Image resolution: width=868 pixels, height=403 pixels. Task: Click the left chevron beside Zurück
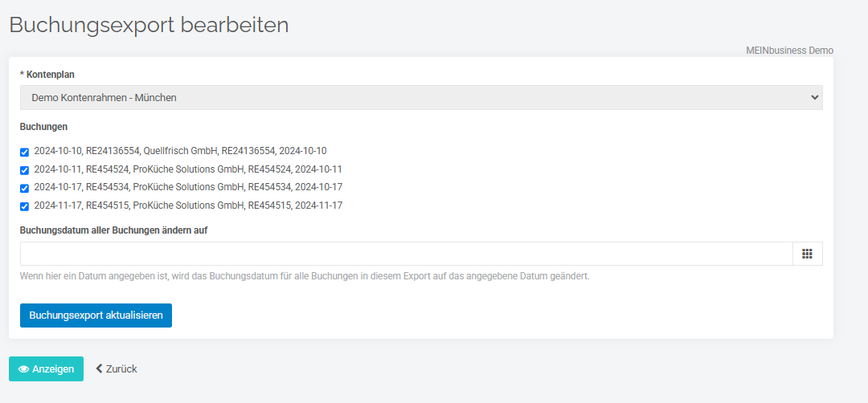(x=99, y=368)
